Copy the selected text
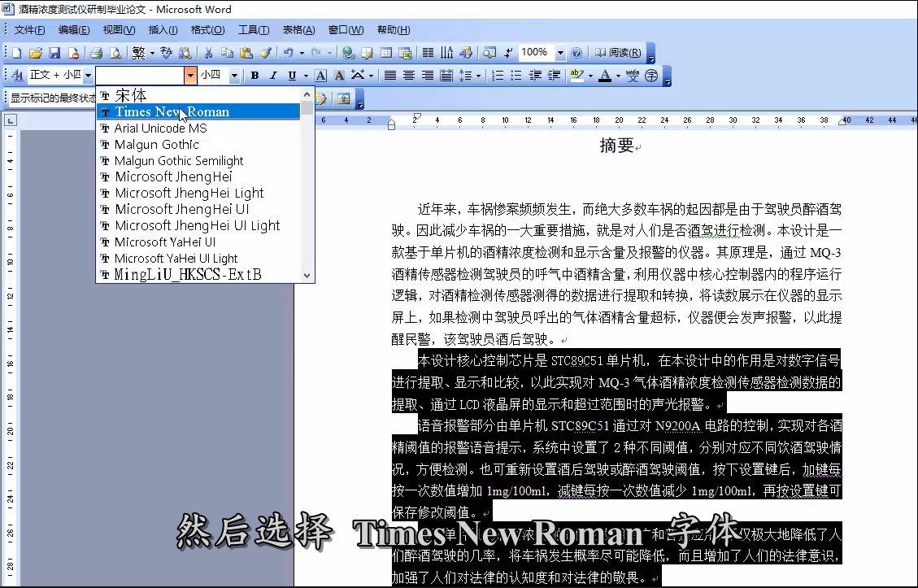Screen dimensions: 918x588 227,54
